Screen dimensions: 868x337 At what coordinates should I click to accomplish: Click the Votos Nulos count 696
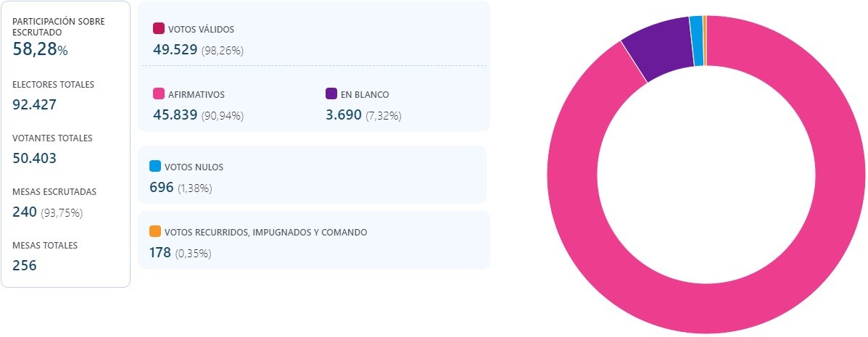pos(161,188)
